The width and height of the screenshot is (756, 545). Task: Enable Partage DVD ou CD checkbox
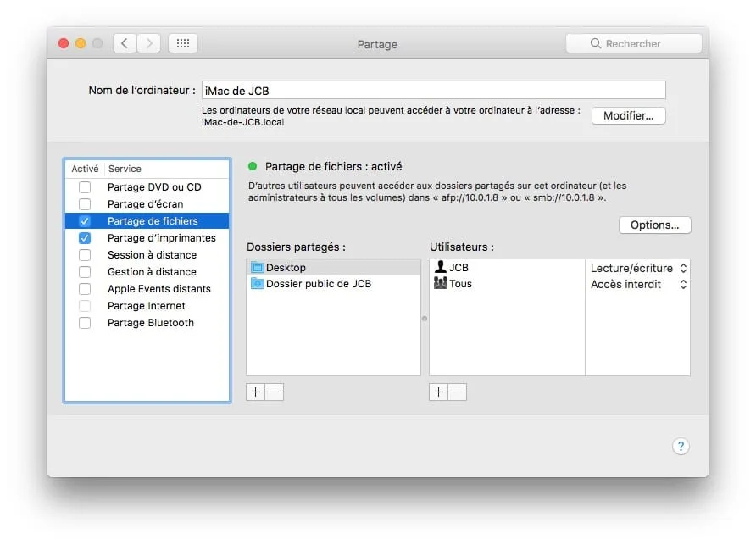click(85, 187)
